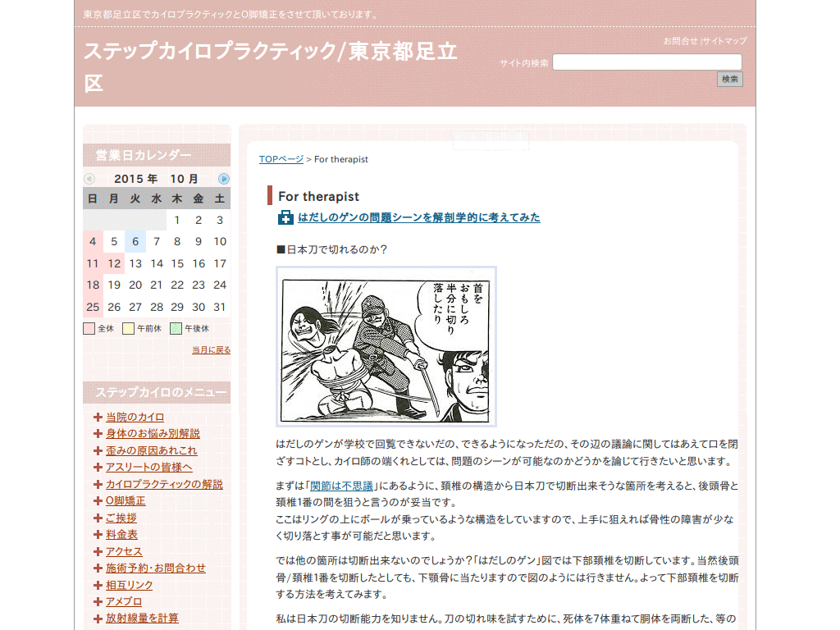Go to previous month in calendar
Image resolution: width=840 pixels, height=630 pixels.
point(89,179)
